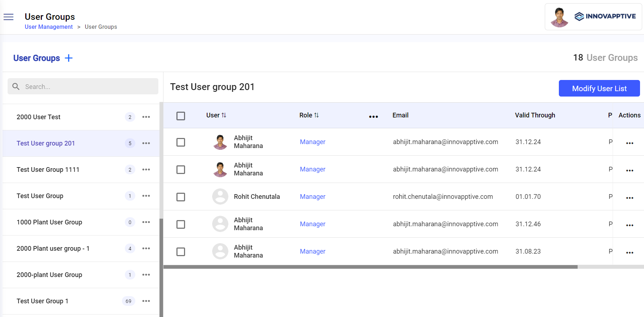Screen dimensions: 644x317
Task: Click the Modify User List button
Action: coord(599,89)
